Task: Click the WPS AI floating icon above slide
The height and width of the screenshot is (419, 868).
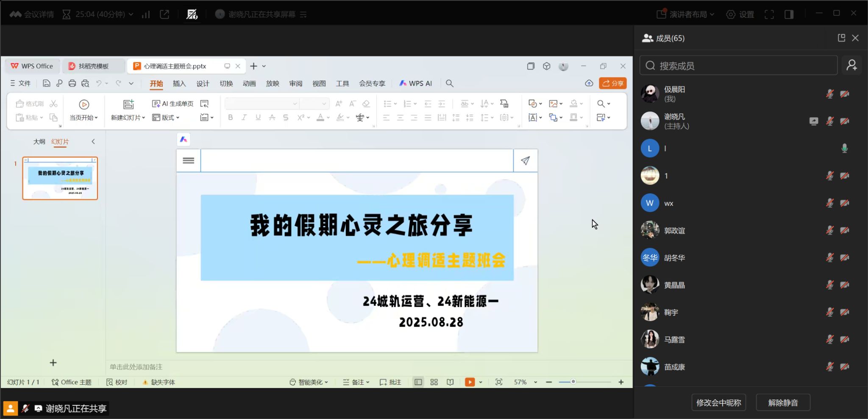Action: [x=184, y=140]
